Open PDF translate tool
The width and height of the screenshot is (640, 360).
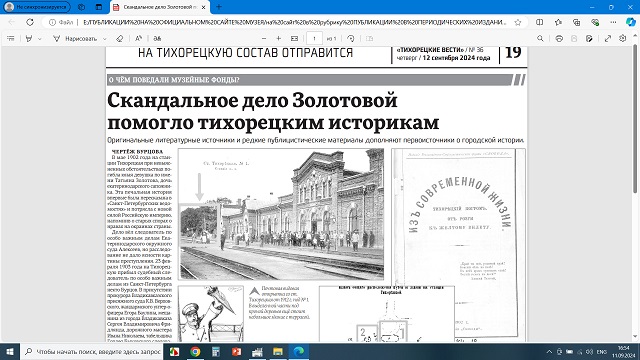point(157,38)
